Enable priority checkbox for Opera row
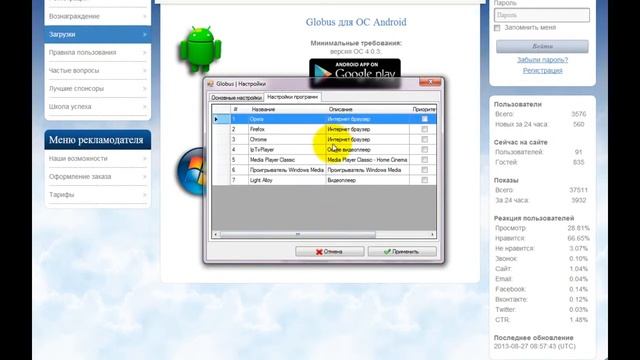 point(424,119)
